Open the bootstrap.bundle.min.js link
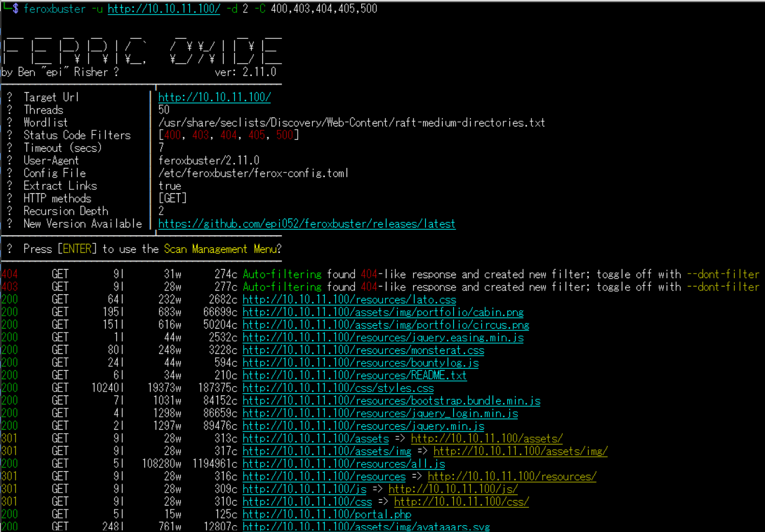 click(x=391, y=401)
